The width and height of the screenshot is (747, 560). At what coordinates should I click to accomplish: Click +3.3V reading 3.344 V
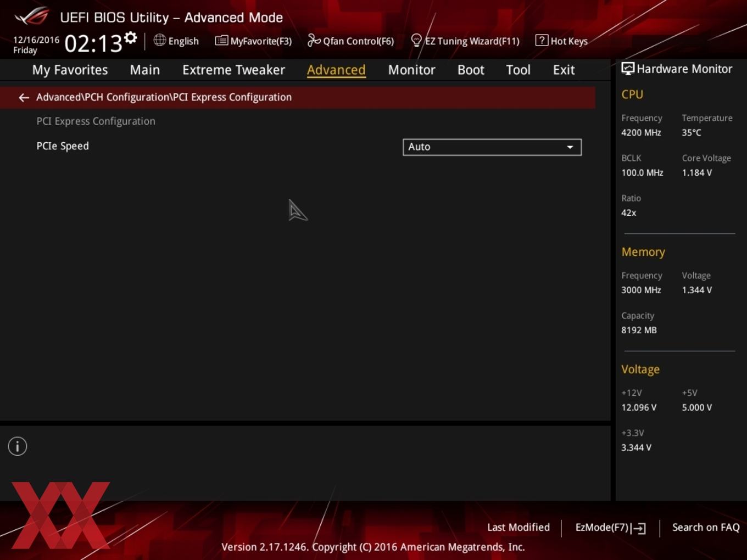[636, 447]
